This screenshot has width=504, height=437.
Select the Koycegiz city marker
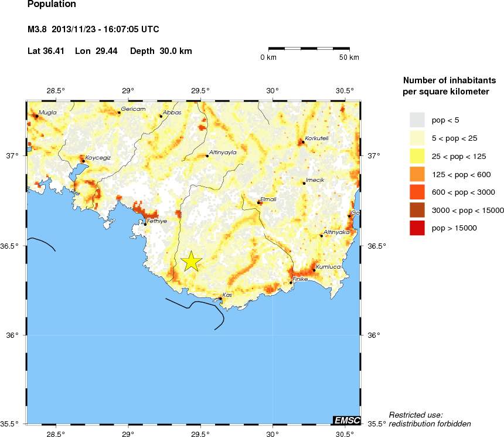click(83, 161)
